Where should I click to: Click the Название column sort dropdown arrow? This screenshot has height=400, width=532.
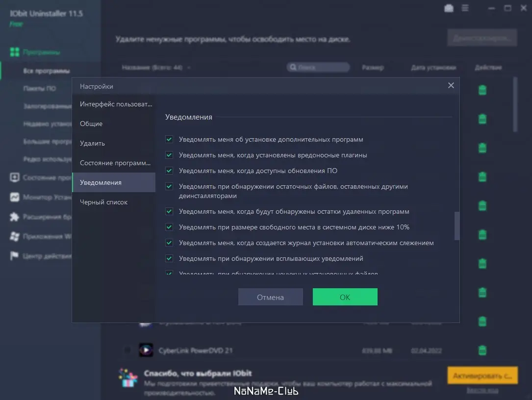tap(189, 68)
